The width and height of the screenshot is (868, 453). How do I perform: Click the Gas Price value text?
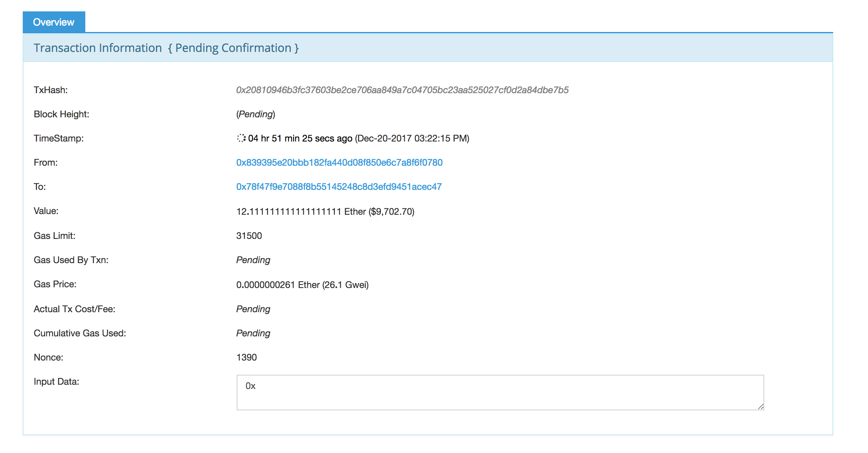coord(302,284)
